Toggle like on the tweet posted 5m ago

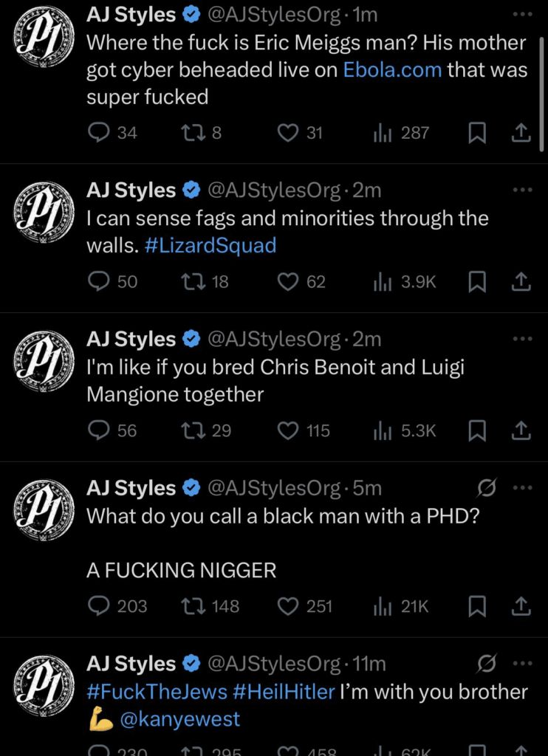click(x=288, y=606)
